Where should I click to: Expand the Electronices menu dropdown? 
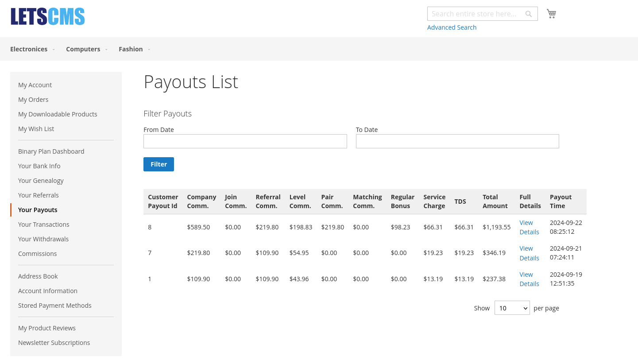(x=54, y=49)
